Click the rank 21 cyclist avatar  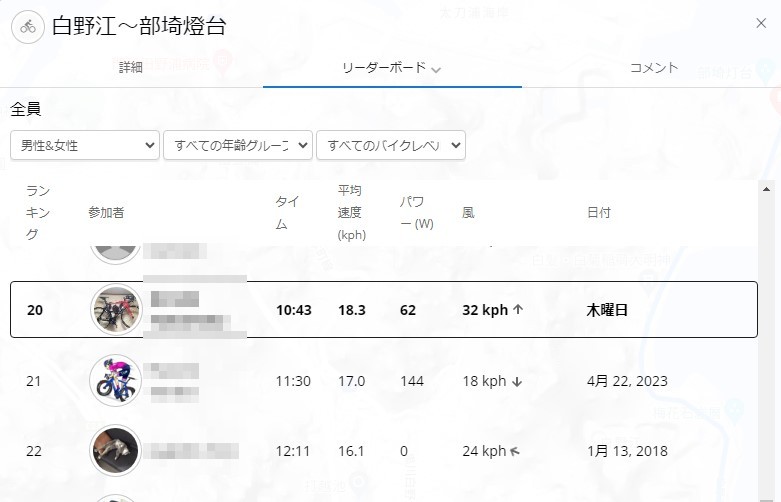pos(117,381)
